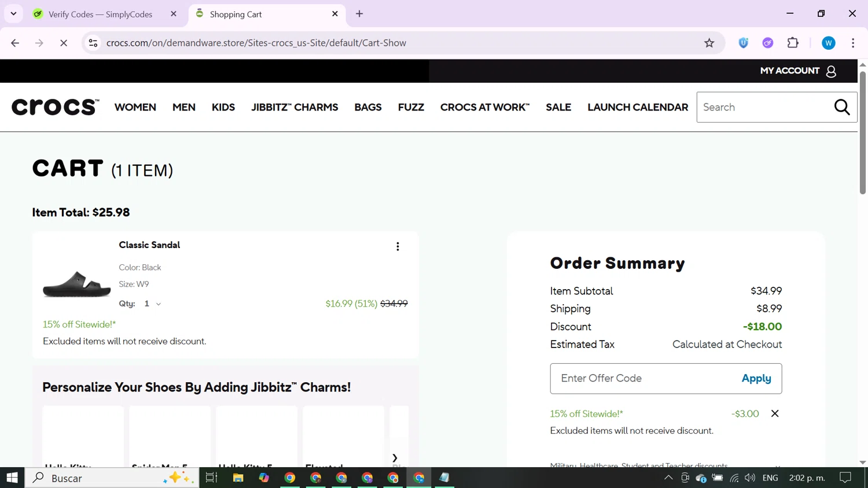Click the Windows Buscar search box
The height and width of the screenshot is (488, 868).
click(112, 478)
